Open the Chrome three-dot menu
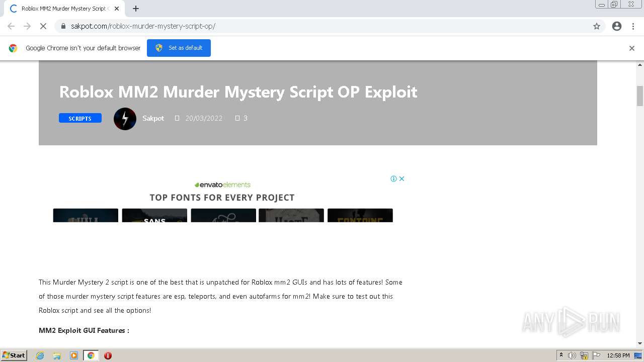 click(x=633, y=26)
